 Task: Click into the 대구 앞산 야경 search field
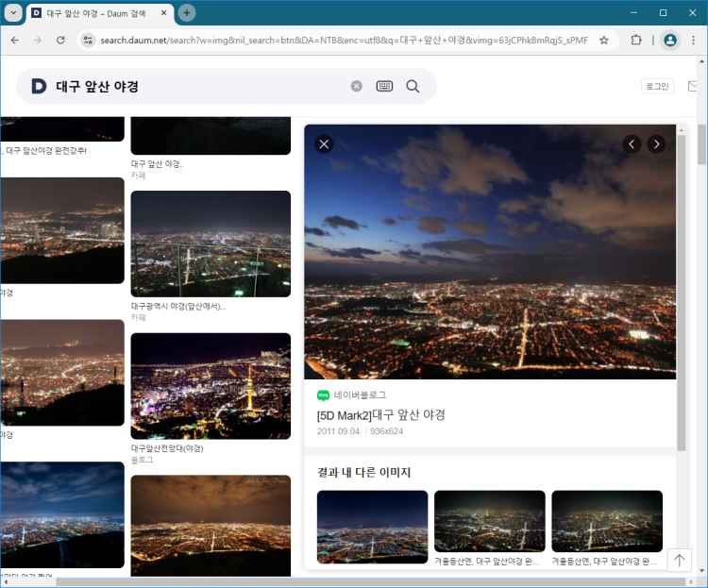click(198, 86)
